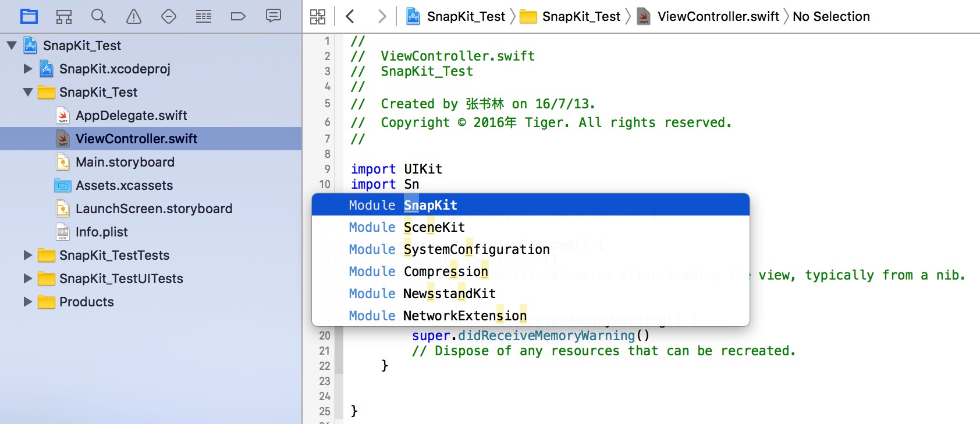Click the SnapKit_TestUITests folder icon
Image resolution: width=980 pixels, height=424 pixels.
[47, 278]
